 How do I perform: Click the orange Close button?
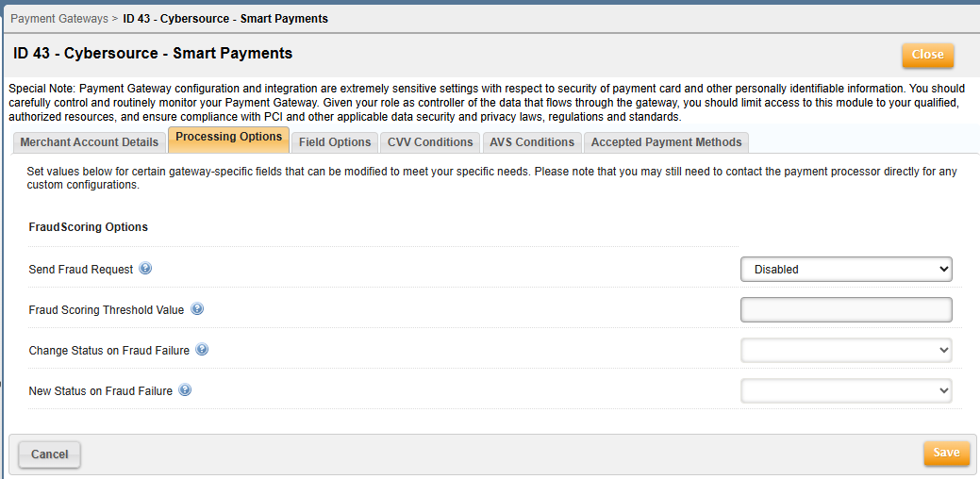(927, 55)
